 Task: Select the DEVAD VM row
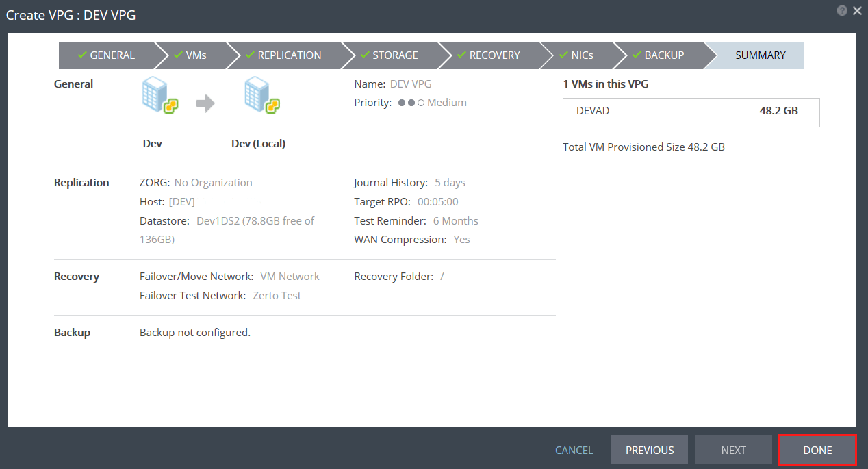[691, 112]
